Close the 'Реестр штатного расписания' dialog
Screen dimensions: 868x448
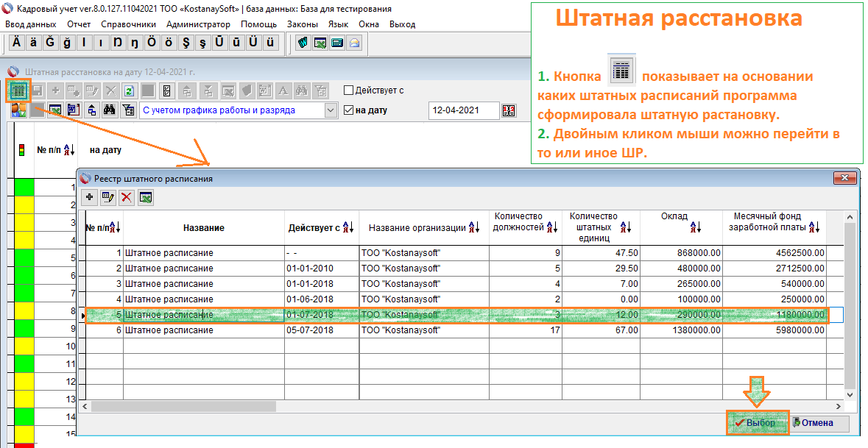click(x=844, y=177)
